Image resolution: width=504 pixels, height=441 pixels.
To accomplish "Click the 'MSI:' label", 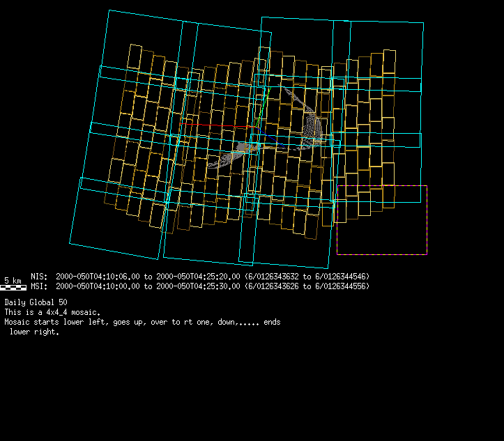I will 39,286.
